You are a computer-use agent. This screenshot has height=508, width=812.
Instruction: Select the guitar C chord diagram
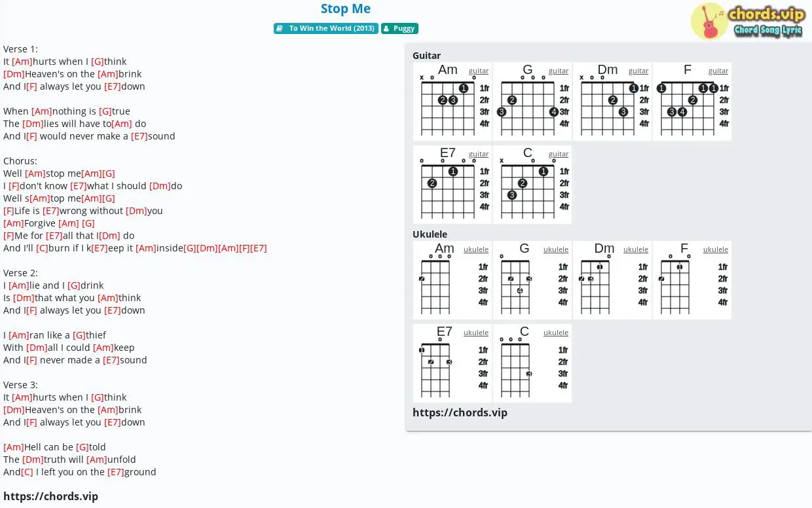pyautogui.click(x=532, y=185)
